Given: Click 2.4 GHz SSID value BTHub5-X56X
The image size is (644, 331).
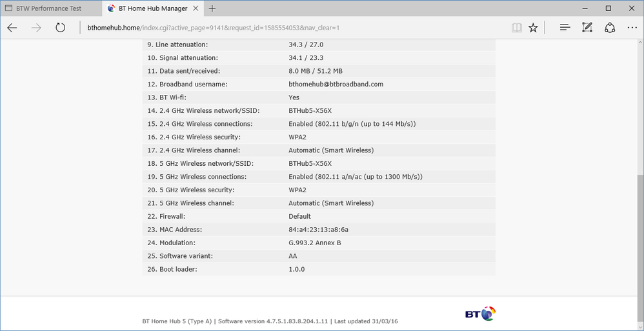Looking at the screenshot, I should 310,110.
